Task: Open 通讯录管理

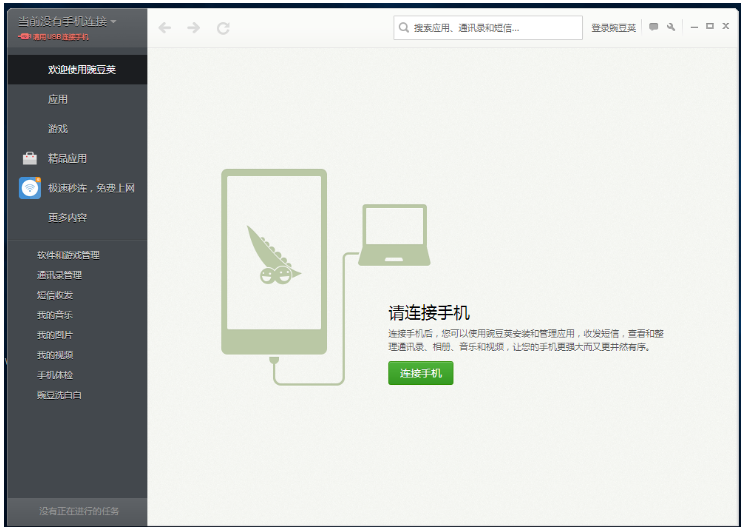Action: pyautogui.click(x=59, y=275)
